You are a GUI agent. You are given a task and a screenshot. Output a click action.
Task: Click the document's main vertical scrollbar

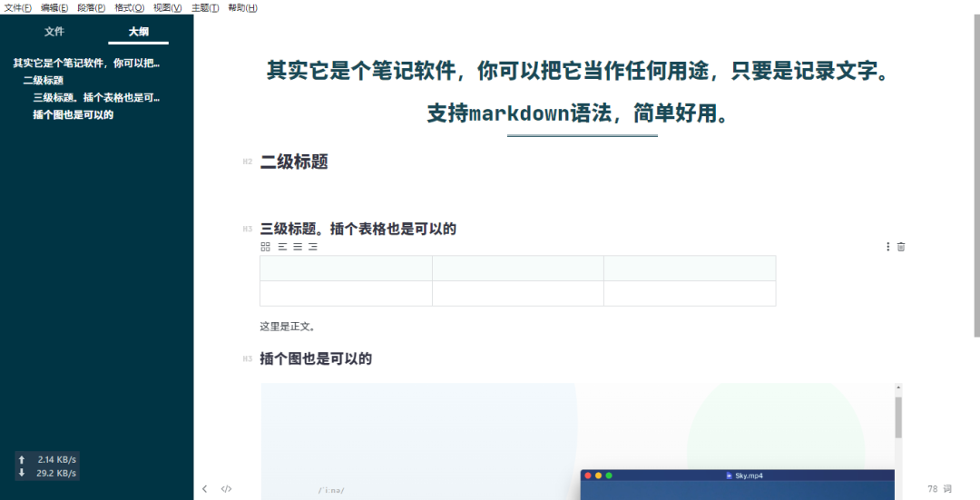coord(977,175)
